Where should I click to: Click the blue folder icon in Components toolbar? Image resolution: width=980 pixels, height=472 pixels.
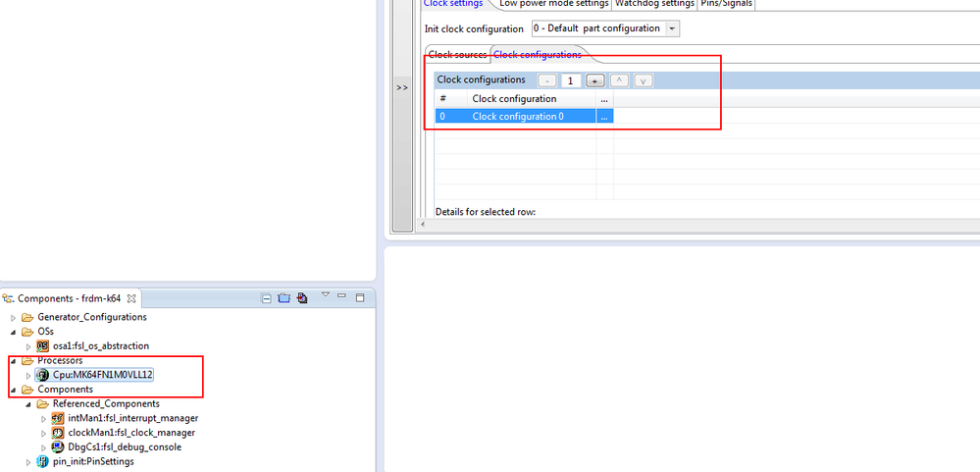tap(284, 298)
